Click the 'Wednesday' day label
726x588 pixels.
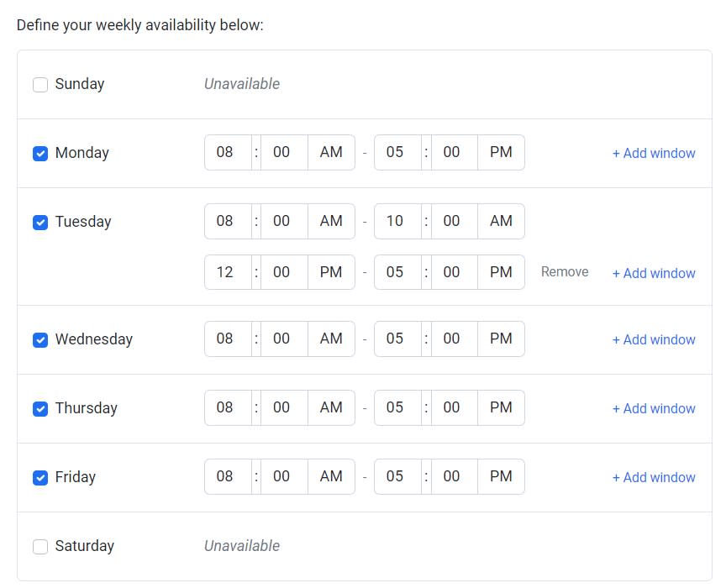pyautogui.click(x=94, y=339)
